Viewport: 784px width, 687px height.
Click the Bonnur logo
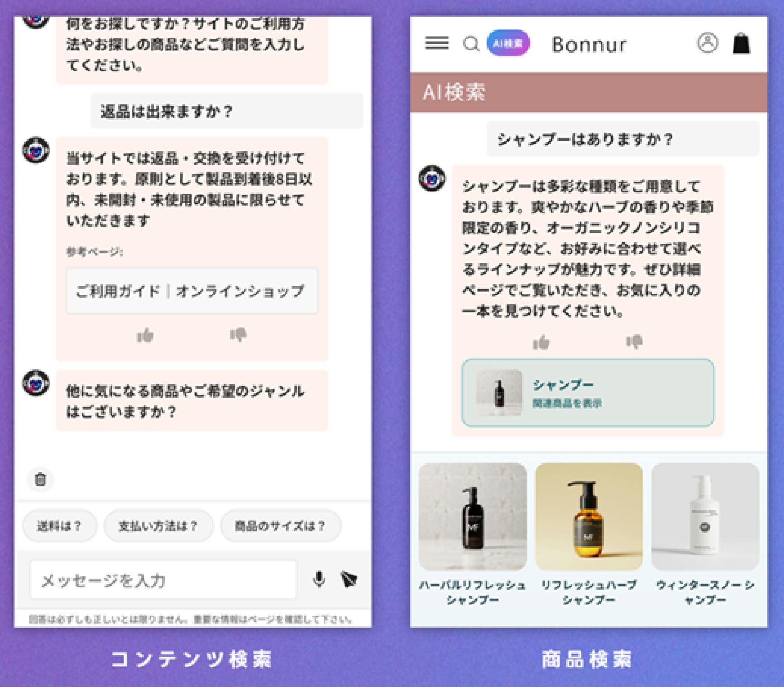pos(589,44)
